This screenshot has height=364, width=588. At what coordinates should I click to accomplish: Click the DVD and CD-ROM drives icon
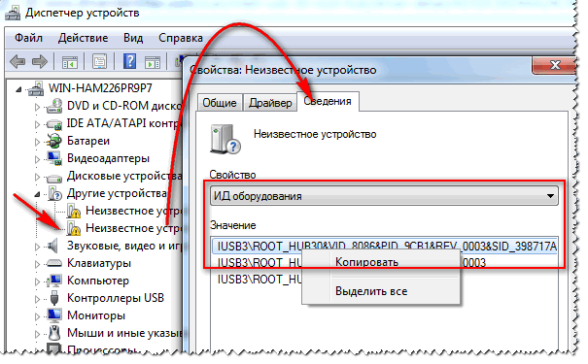click(54, 106)
